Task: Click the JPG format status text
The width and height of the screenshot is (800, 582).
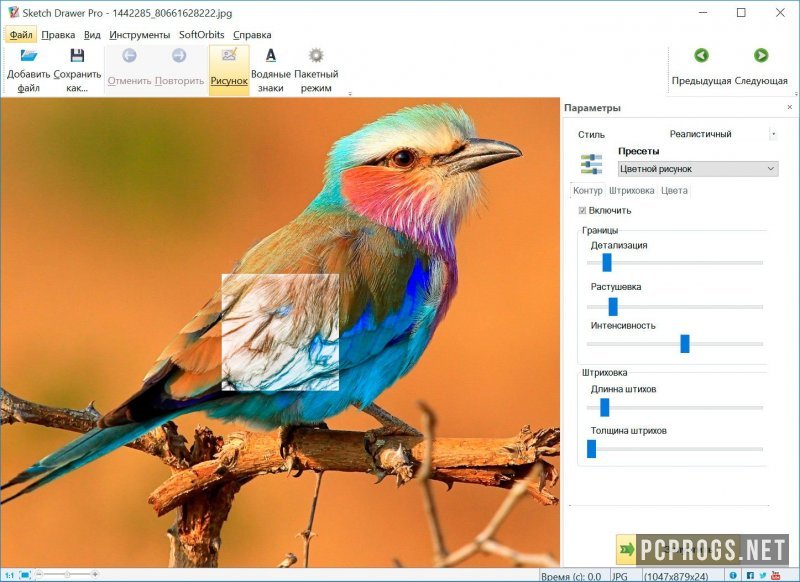Action: (x=619, y=576)
